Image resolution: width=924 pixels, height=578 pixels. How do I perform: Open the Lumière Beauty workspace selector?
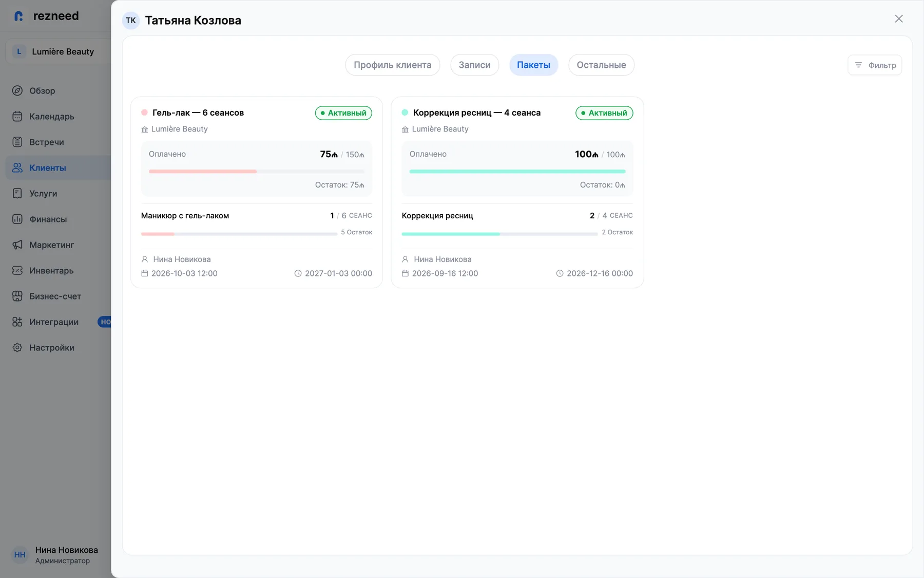(x=59, y=51)
